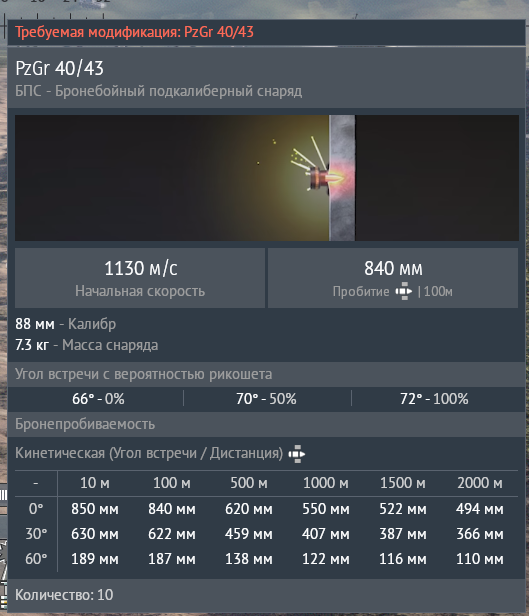The height and width of the screenshot is (616, 529).
Task: Click the БПС shell type description
Action: [159, 91]
